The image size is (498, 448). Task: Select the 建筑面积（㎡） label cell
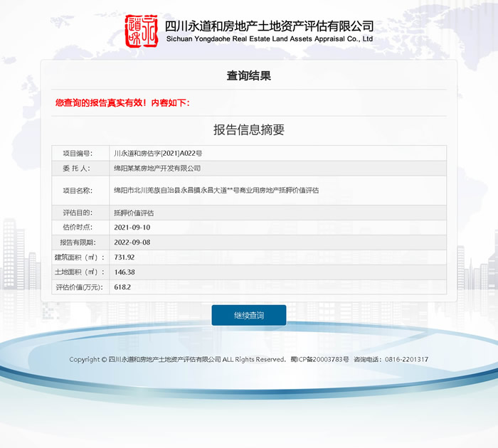click(x=80, y=257)
